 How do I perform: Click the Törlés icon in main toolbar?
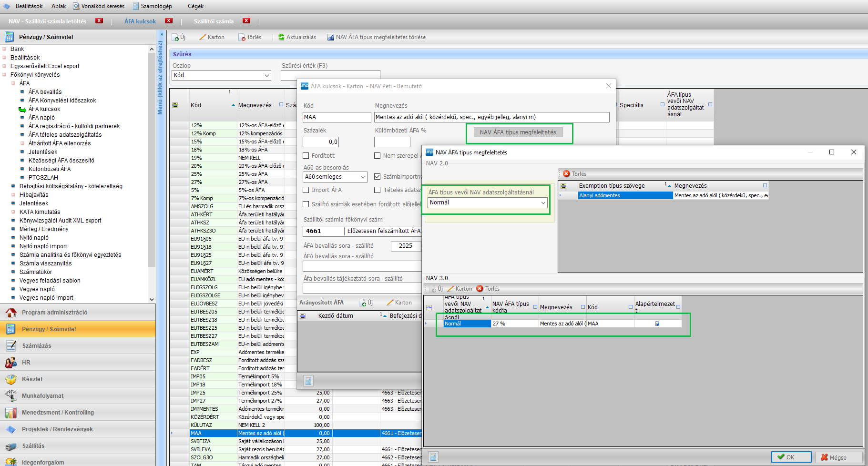[241, 37]
